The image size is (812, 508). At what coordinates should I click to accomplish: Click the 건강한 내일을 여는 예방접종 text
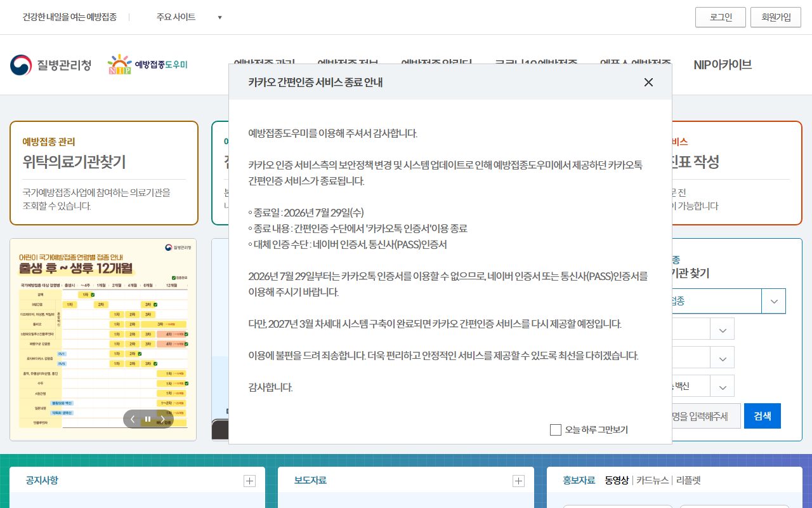[x=70, y=17]
